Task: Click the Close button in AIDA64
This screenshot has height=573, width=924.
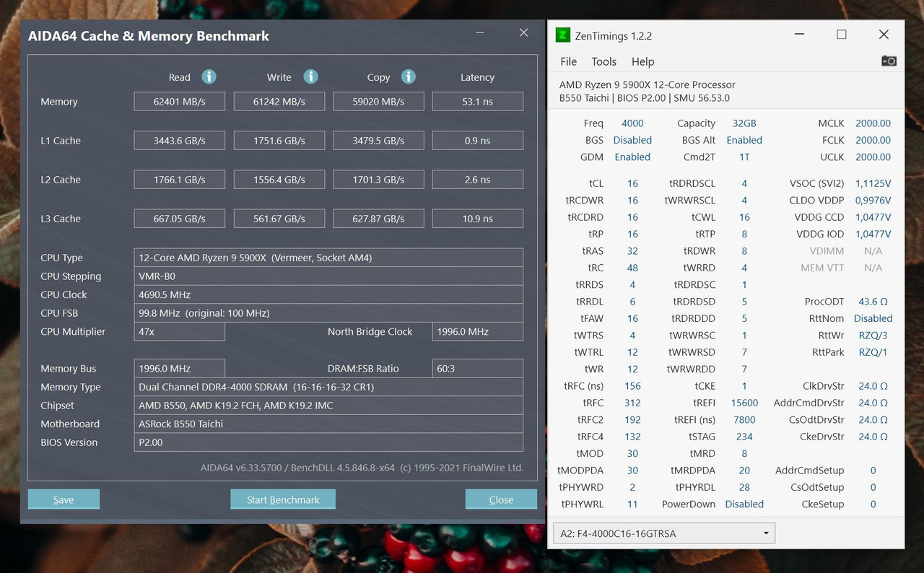Action: tap(501, 499)
